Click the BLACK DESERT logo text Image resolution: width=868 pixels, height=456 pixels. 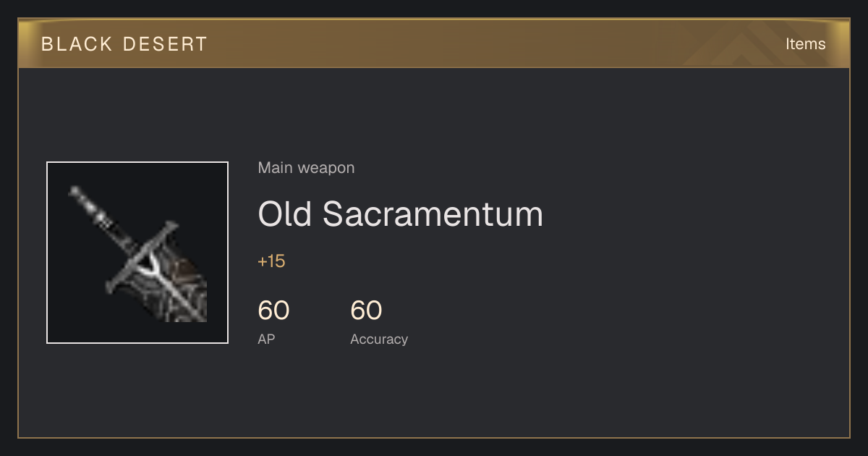(124, 44)
